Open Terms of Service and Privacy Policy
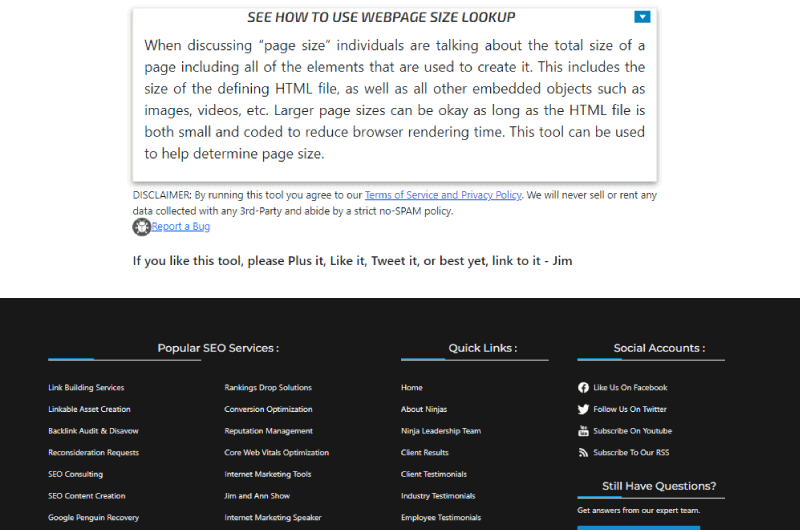Viewport: 800px width, 530px height. (443, 195)
